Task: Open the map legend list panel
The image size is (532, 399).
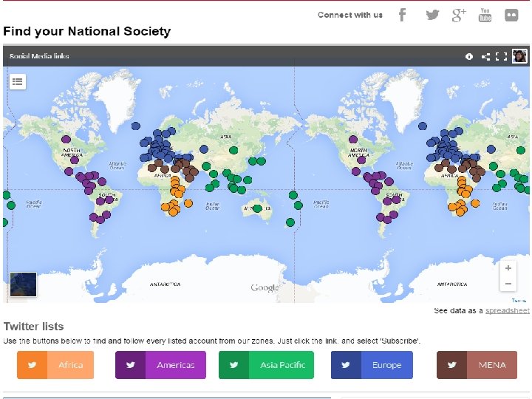Action: (x=18, y=81)
